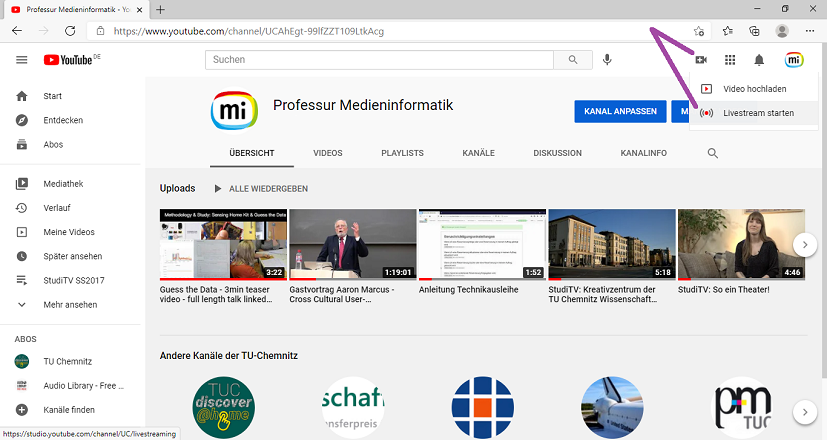Click into the Suchen search field

(379, 60)
